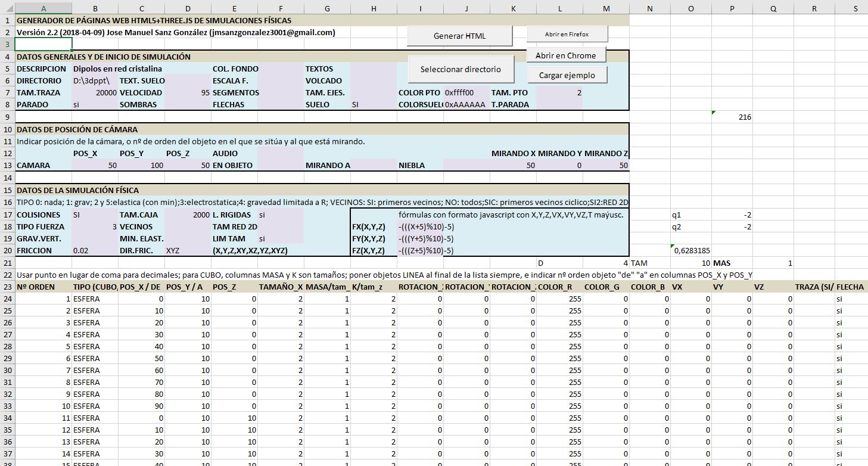Image resolution: width=868 pixels, height=466 pixels.
Task: Click row header 23
Action: click(x=7, y=287)
